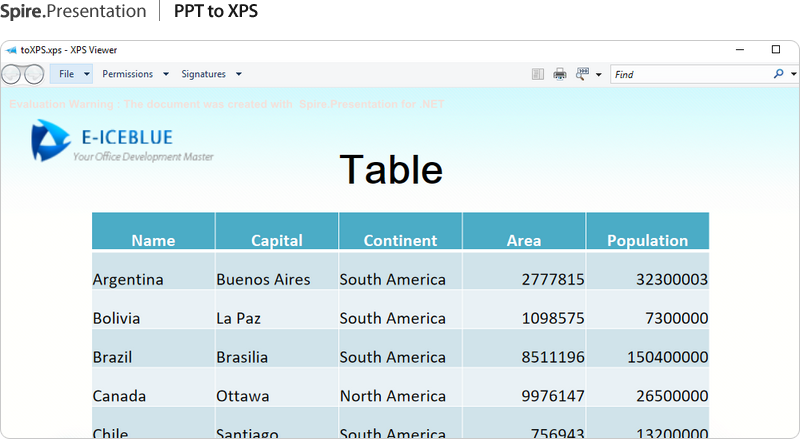The image size is (800, 440).
Task: Click the E-ICEBLUE logo in document
Action: tap(122, 142)
